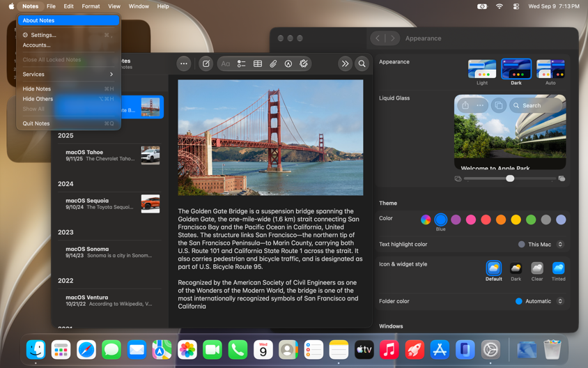588x368 pixels.
Task: Click the Golden Gate Bridge photo
Action: pyautogui.click(x=270, y=137)
